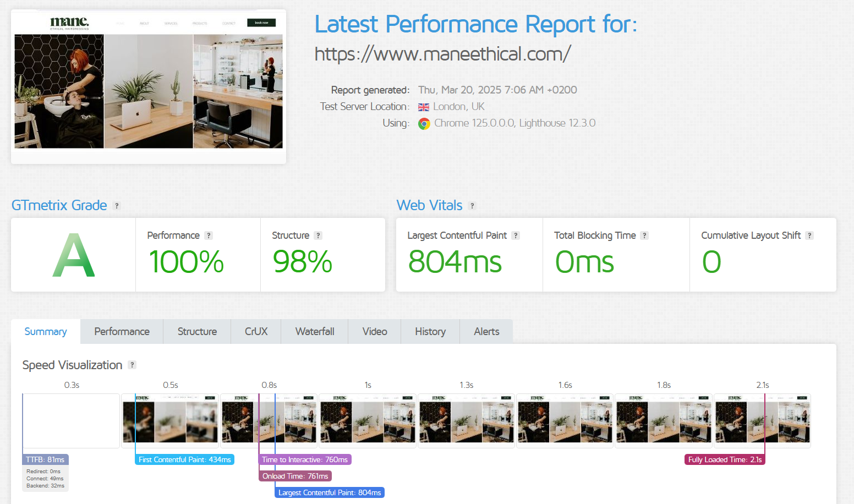This screenshot has width=854, height=504.
Task: Click the Chrome browser icon
Action: click(x=424, y=124)
